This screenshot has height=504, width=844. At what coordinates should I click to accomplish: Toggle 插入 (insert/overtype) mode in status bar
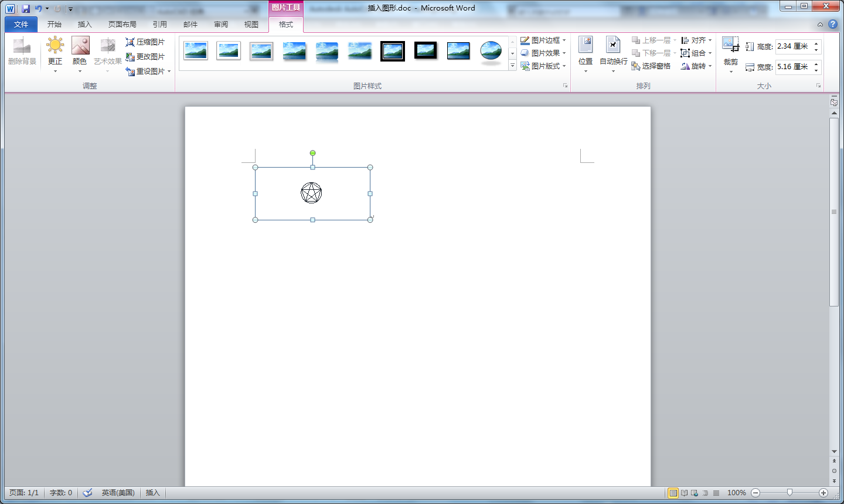(x=153, y=493)
